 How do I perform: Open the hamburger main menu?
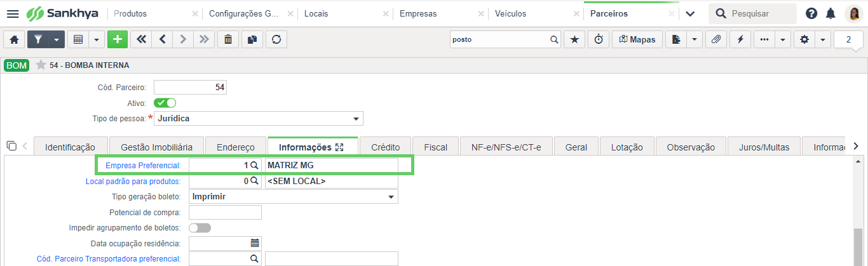[13, 13]
